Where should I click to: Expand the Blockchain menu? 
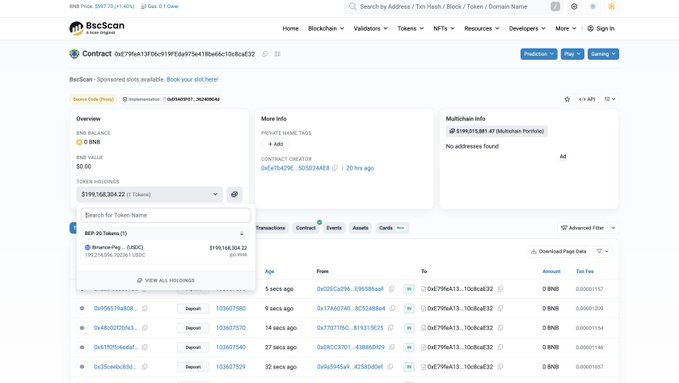(326, 29)
